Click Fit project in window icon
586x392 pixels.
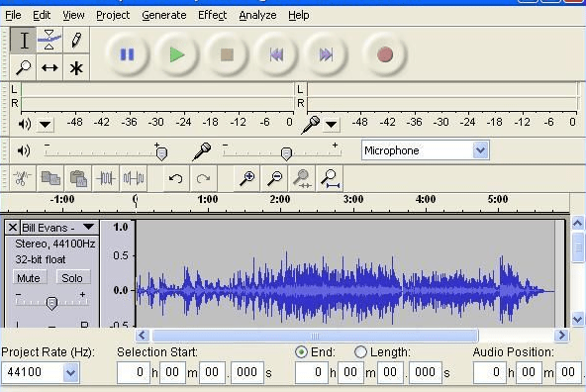(330, 178)
